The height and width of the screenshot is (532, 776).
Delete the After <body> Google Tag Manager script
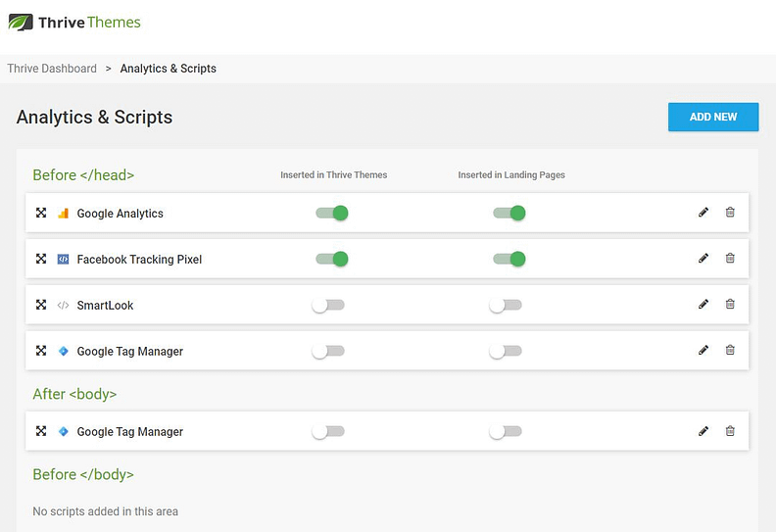(x=730, y=431)
